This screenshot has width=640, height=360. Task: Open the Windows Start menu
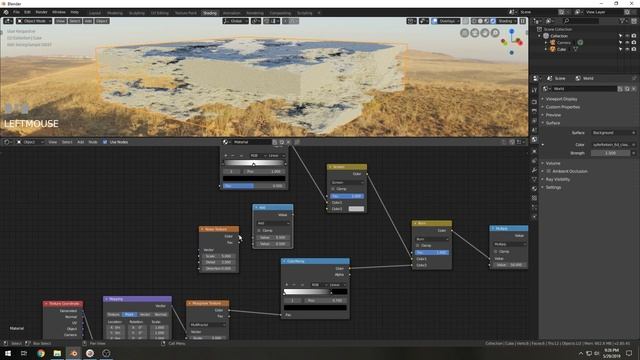pyautogui.click(x=8, y=353)
